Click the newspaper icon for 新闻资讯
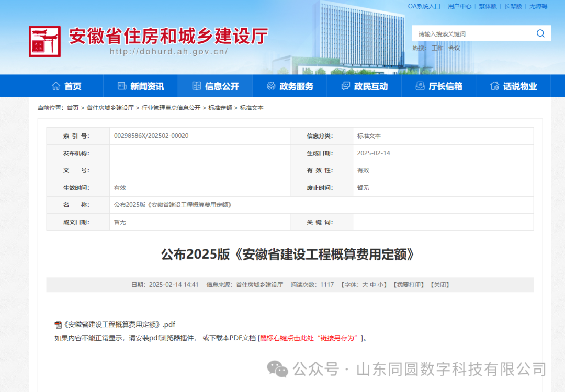Viewport: 565px width, 392px height. coord(122,86)
